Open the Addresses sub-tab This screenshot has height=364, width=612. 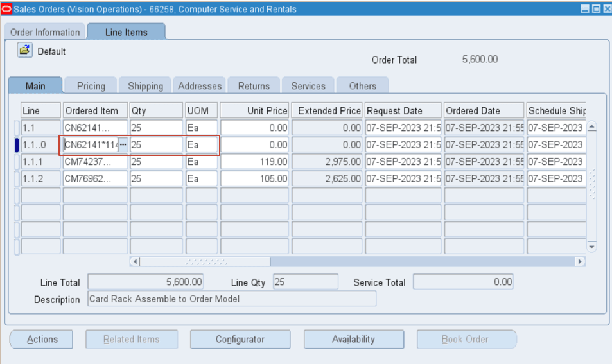pyautogui.click(x=200, y=86)
